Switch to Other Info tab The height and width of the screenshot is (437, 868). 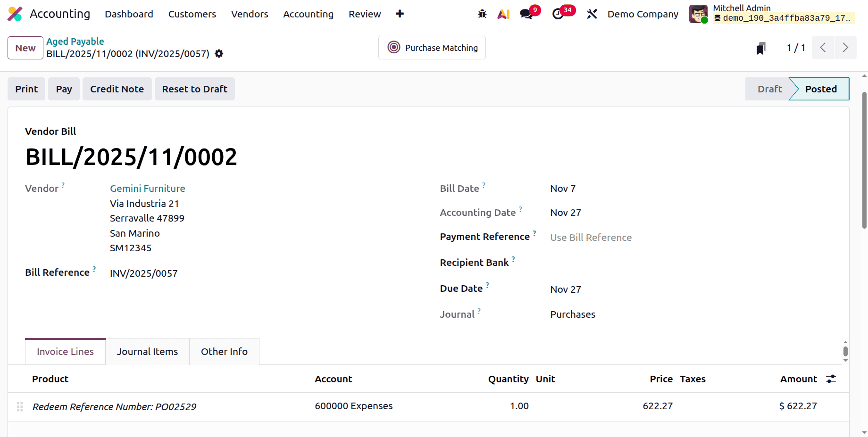[224, 352]
